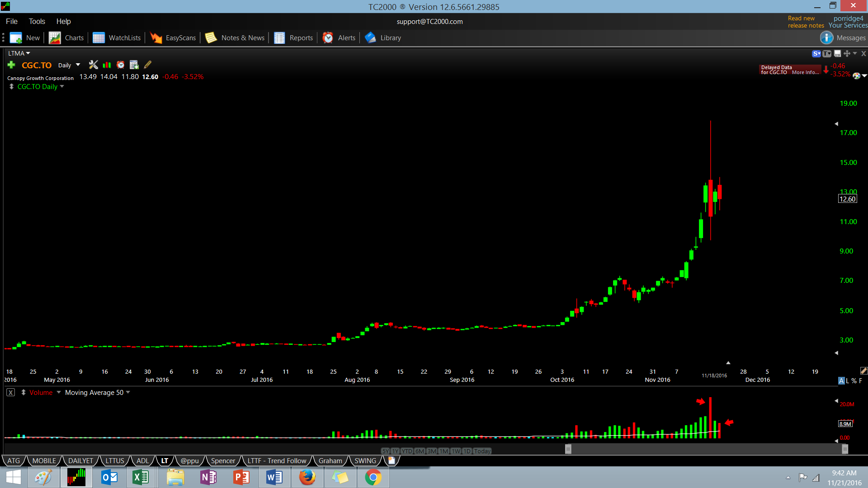The height and width of the screenshot is (488, 868).
Task: Click the color palette icon on chart
Action: [x=856, y=76]
